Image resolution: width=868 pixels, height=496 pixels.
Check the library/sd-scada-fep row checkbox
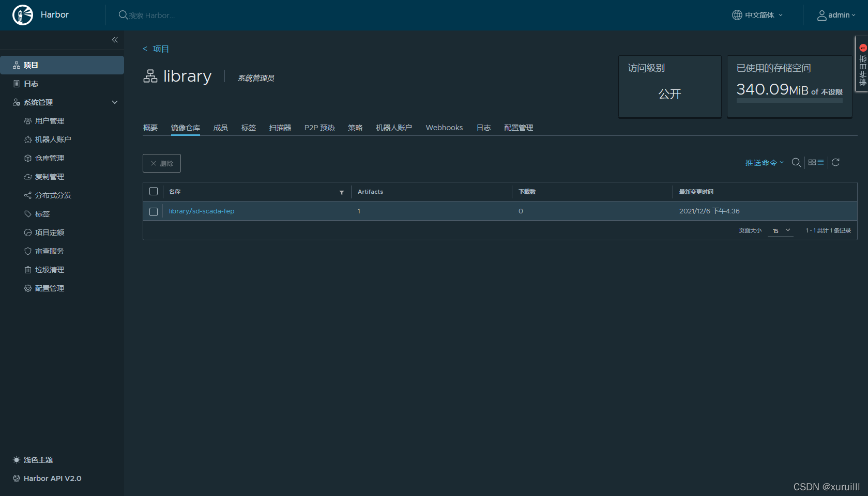(154, 212)
